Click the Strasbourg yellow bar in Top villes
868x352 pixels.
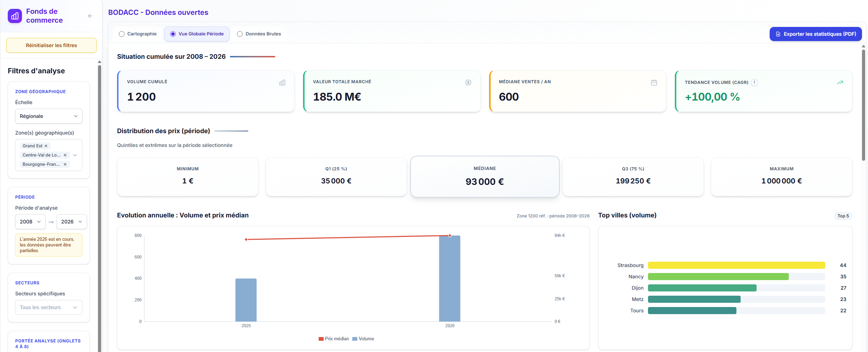tap(736, 265)
